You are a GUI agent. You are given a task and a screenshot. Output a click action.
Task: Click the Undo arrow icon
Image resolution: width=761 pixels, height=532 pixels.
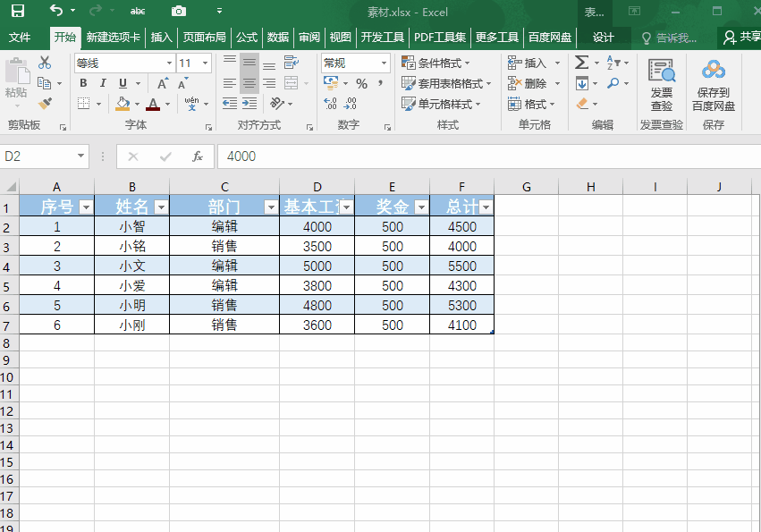click(56, 10)
